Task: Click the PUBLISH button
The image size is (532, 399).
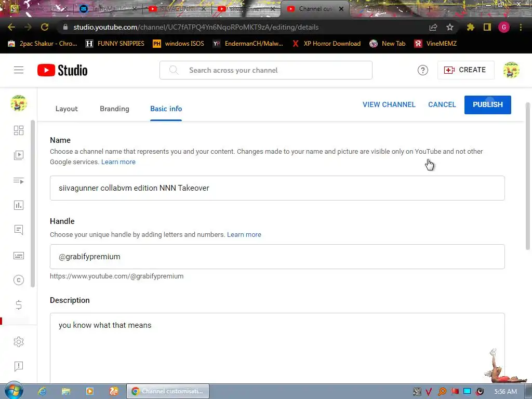Action: tap(487, 104)
